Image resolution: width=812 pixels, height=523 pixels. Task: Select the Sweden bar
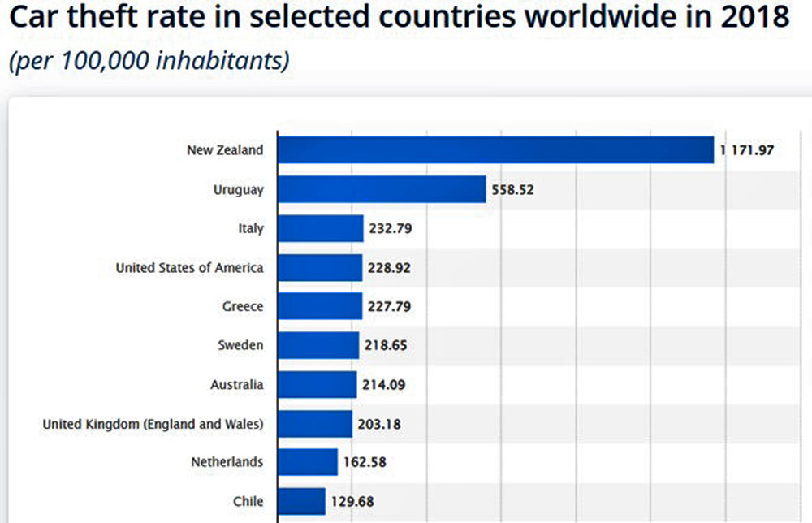(318, 345)
